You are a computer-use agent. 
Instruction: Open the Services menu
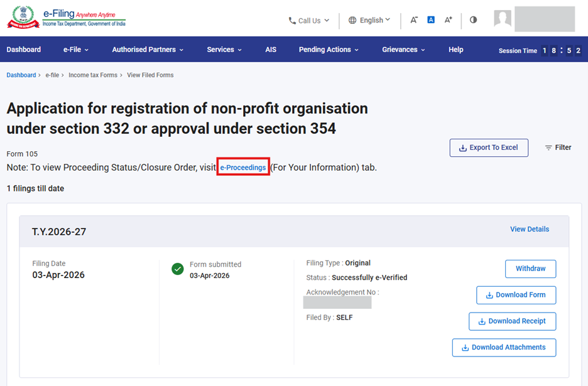point(224,50)
